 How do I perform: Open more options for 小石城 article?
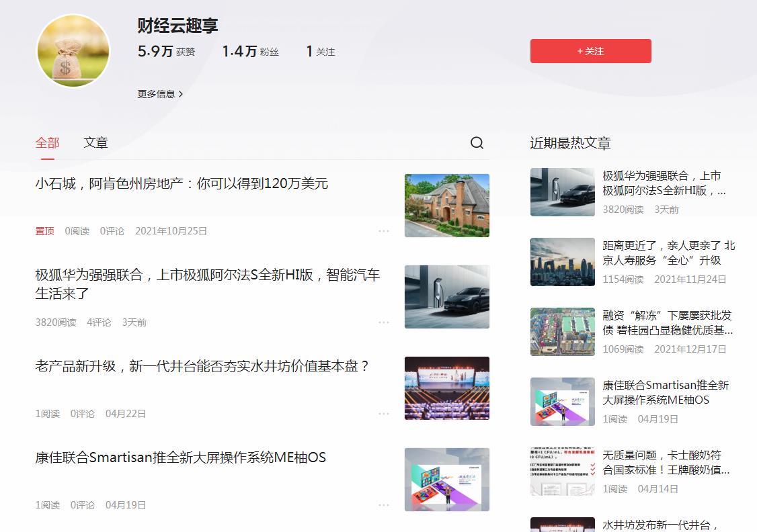click(x=384, y=231)
